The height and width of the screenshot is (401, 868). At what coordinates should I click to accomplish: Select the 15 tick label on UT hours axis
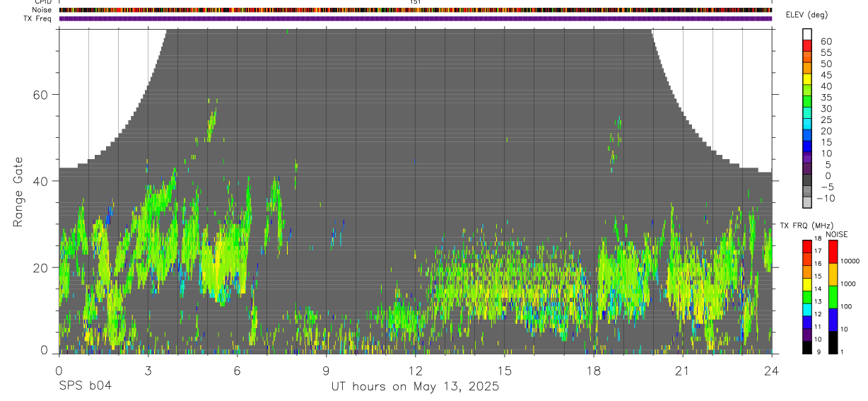coord(504,370)
